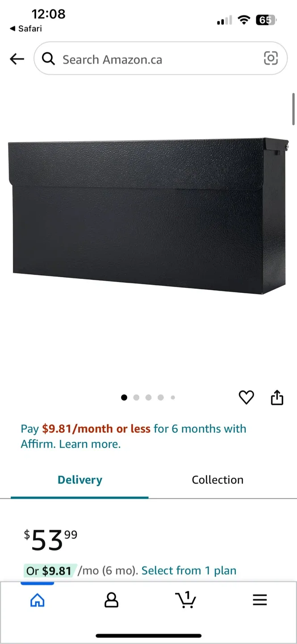Focus the Search Amazon.ca field
The width and height of the screenshot is (297, 644).
(x=160, y=59)
